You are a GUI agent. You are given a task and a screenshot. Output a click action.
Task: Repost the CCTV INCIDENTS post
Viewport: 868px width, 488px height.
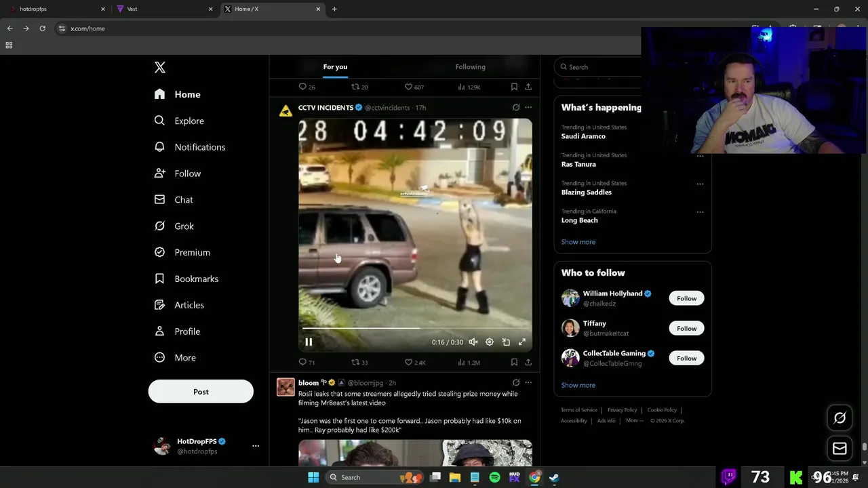pos(359,363)
